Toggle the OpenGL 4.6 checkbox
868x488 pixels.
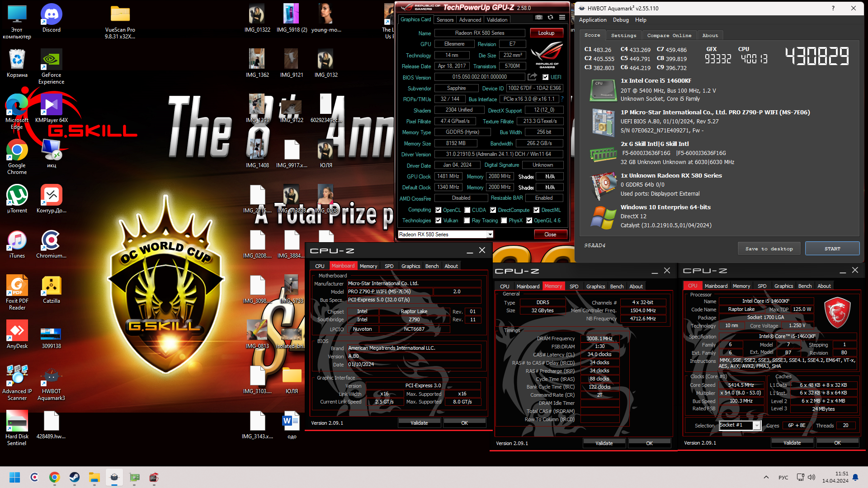click(x=529, y=221)
